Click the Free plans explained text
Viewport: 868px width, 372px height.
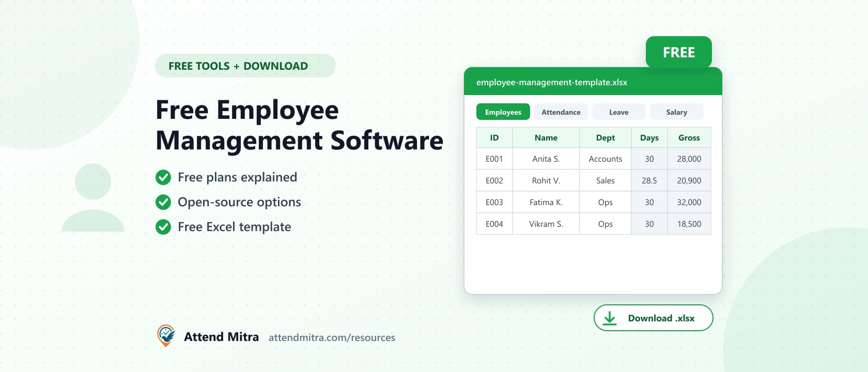(238, 177)
